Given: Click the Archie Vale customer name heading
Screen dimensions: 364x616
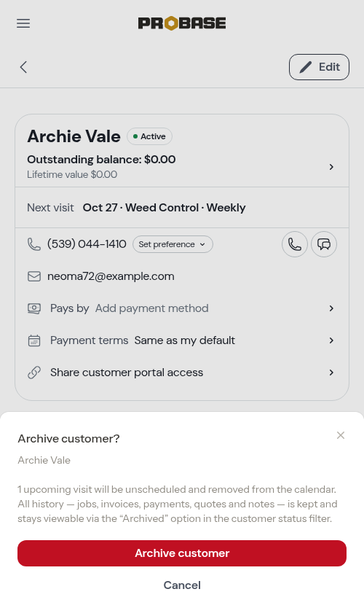Looking at the screenshot, I should coord(74,136).
